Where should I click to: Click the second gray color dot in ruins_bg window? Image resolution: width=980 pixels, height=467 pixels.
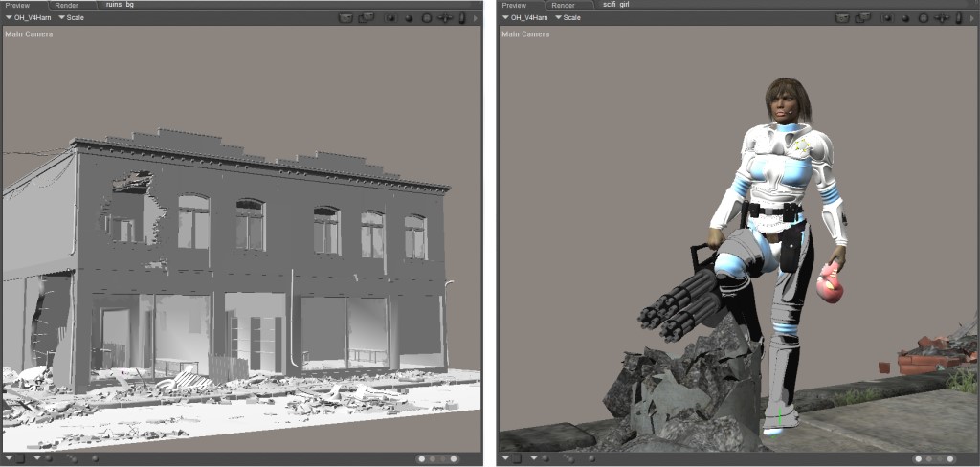(x=433, y=459)
